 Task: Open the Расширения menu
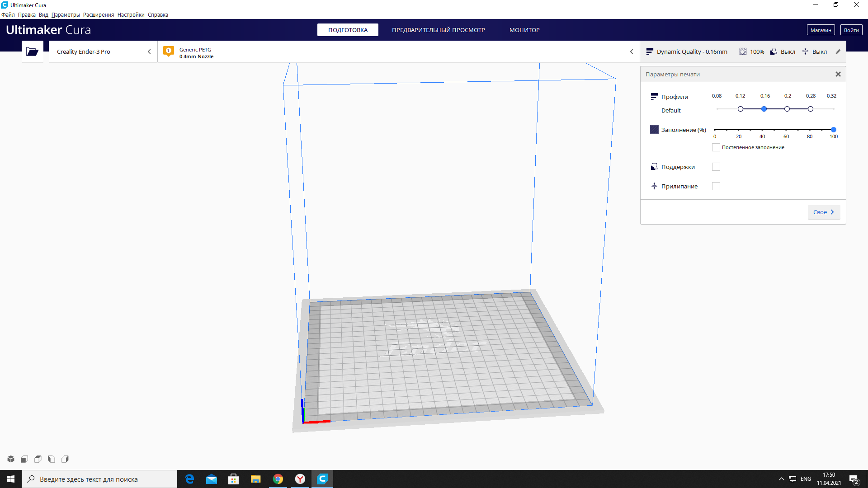click(99, 15)
